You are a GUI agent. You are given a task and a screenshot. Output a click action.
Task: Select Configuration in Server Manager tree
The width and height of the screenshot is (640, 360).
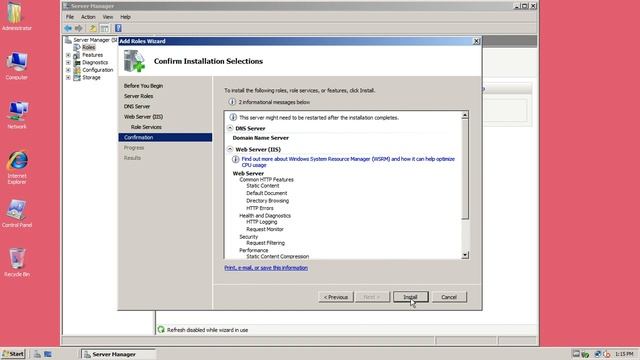click(98, 70)
